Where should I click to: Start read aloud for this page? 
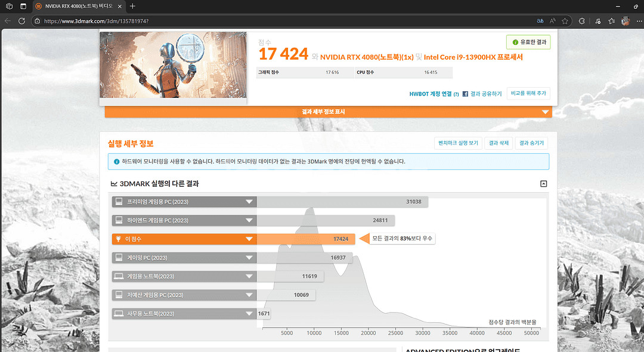553,21
